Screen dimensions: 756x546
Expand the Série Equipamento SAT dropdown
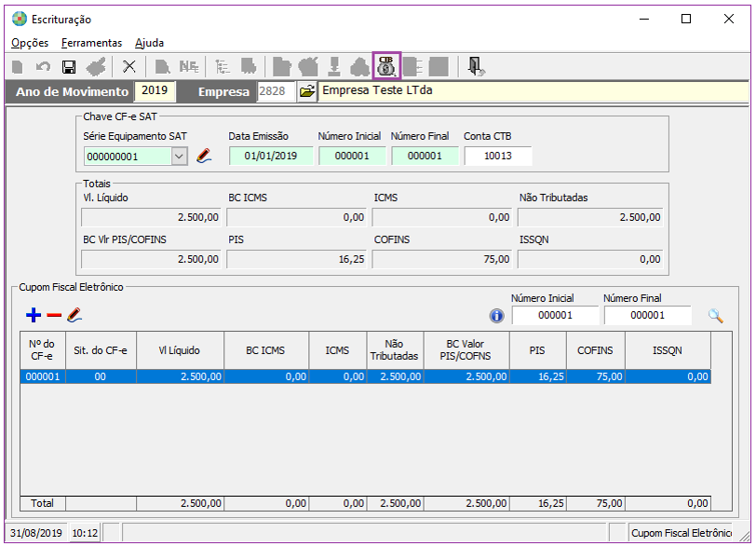[180, 157]
